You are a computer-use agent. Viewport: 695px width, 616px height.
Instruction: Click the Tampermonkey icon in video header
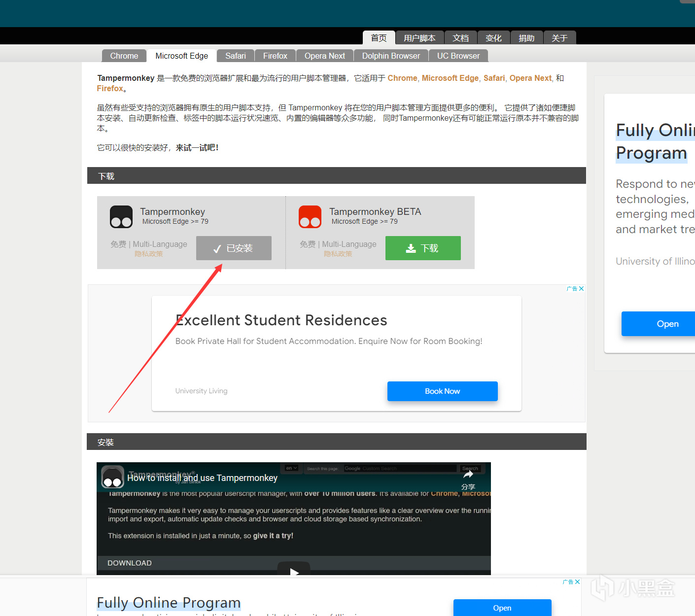(112, 477)
